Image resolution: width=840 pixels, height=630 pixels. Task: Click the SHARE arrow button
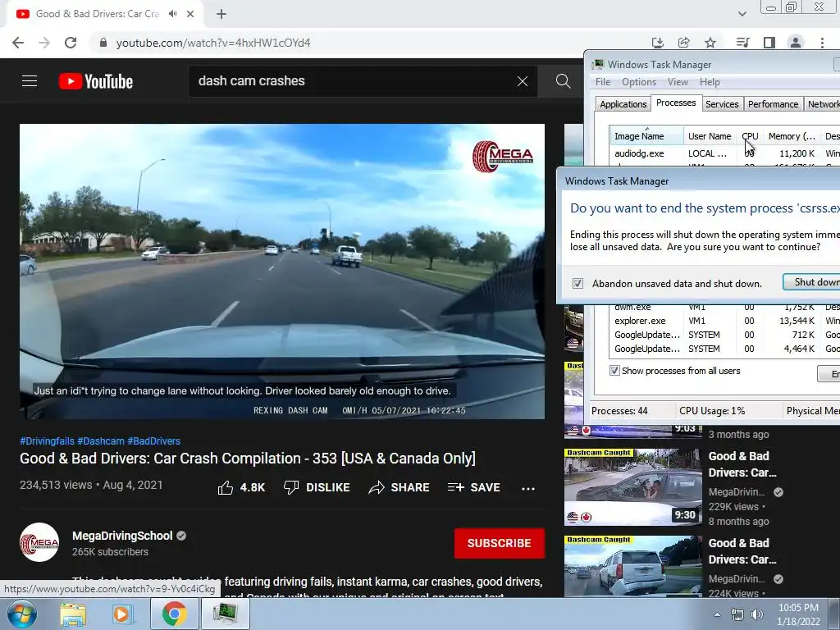click(399, 487)
